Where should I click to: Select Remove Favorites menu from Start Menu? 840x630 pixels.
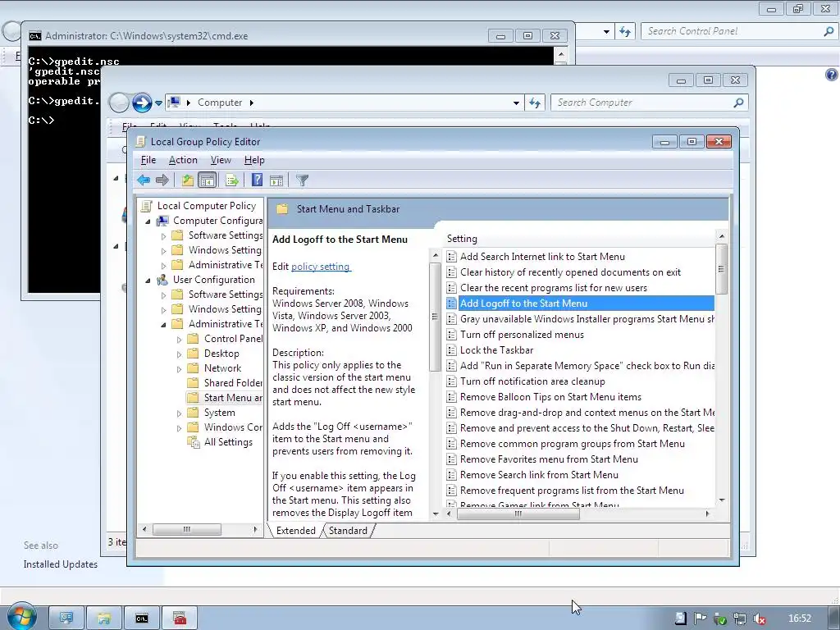549,459
